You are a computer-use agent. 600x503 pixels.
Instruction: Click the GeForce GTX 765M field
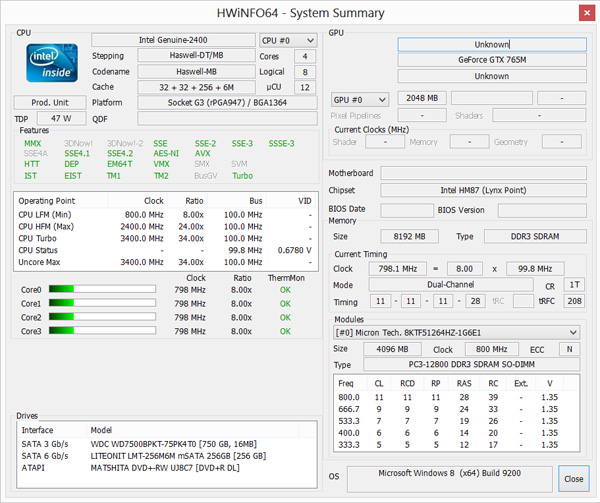[x=492, y=60]
